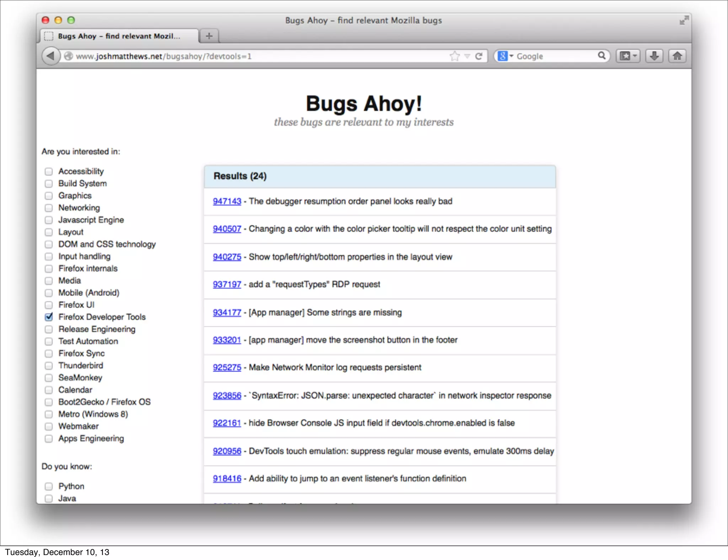This screenshot has width=728, height=560.
Task: Click the home toolbar icon
Action: click(x=677, y=56)
